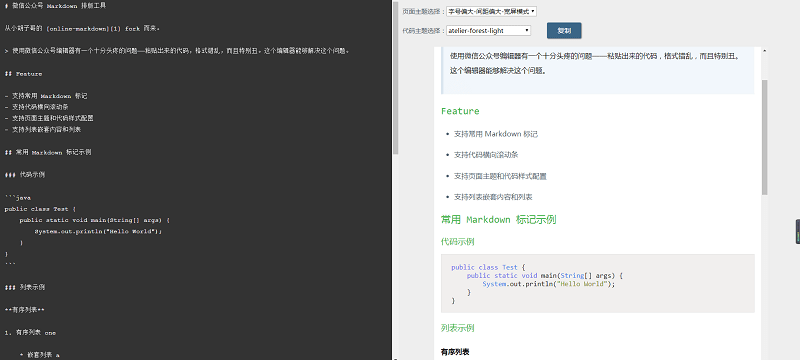Click the '```java' line in the editor
Image resolution: width=800 pixels, height=360 pixels.
pos(18,198)
